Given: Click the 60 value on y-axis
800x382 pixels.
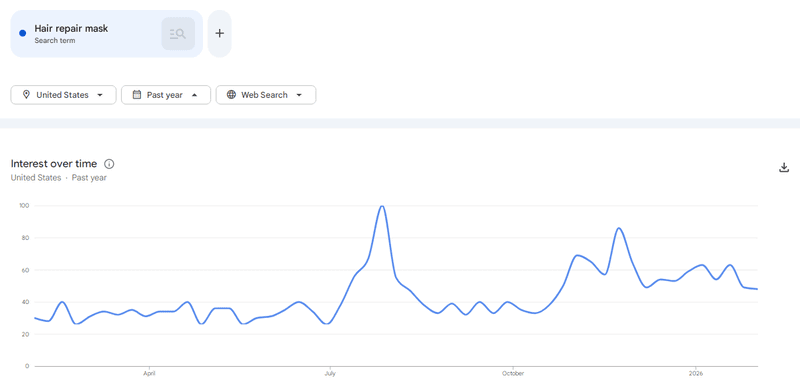Looking at the screenshot, I should click(x=26, y=270).
